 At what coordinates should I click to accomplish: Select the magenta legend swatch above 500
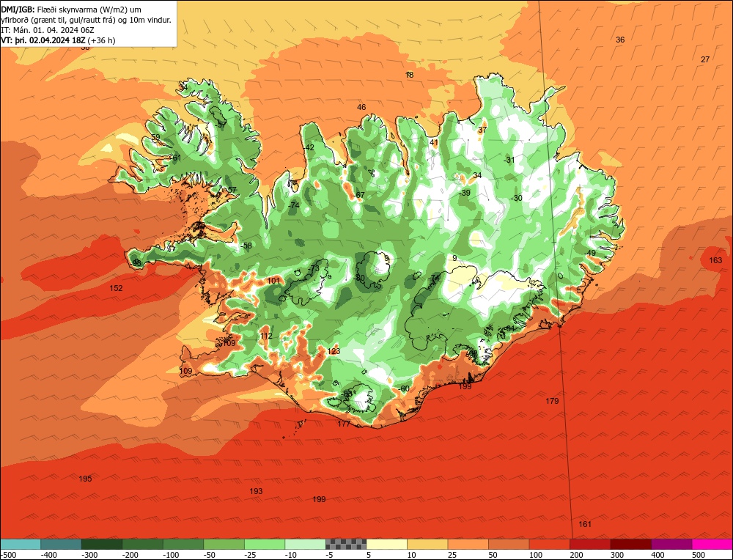tap(712, 544)
